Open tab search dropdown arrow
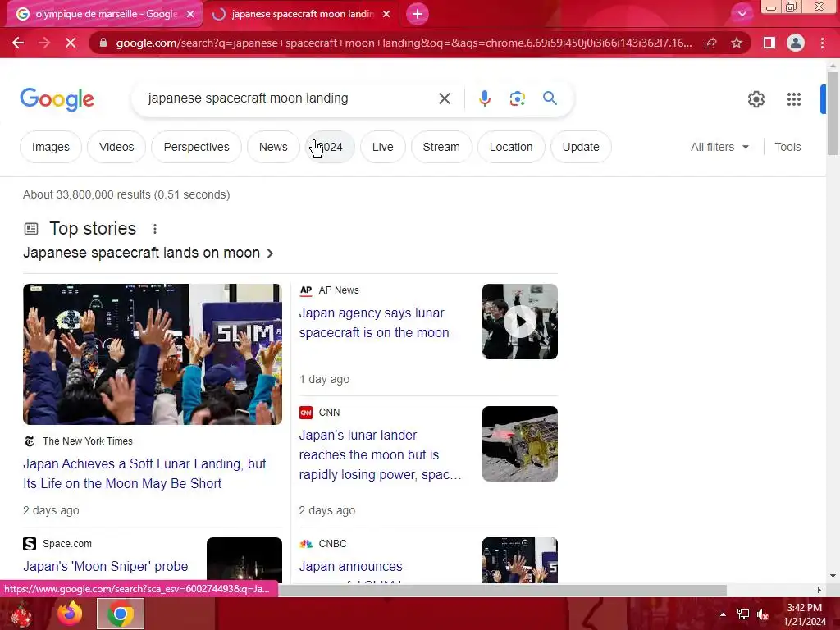Screen dimensions: 840x630 742,13
